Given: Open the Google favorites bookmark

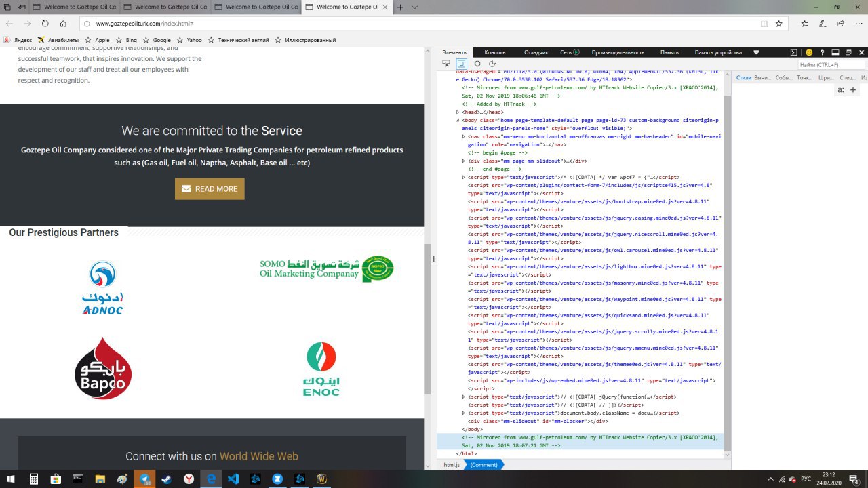Looking at the screenshot, I should point(157,40).
